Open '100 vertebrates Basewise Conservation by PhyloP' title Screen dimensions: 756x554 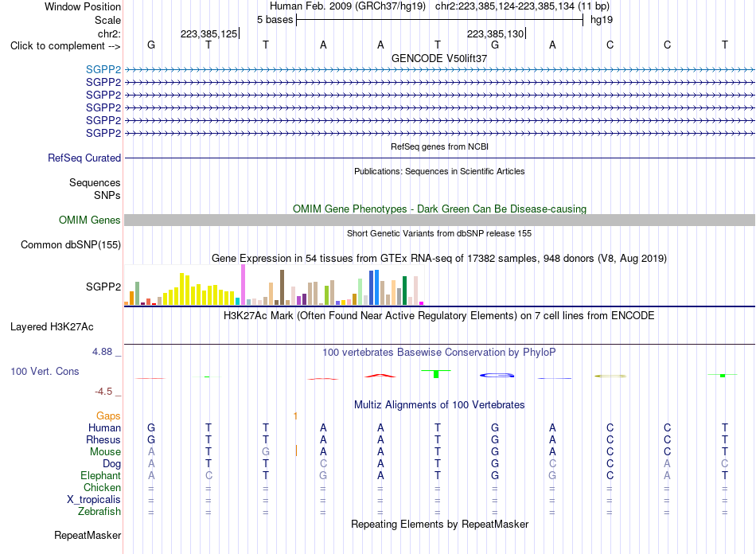pos(439,353)
